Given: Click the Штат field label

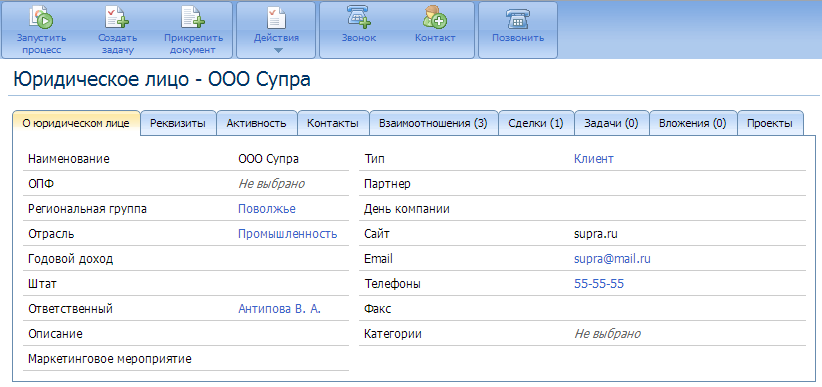Looking at the screenshot, I should pyautogui.click(x=42, y=284).
